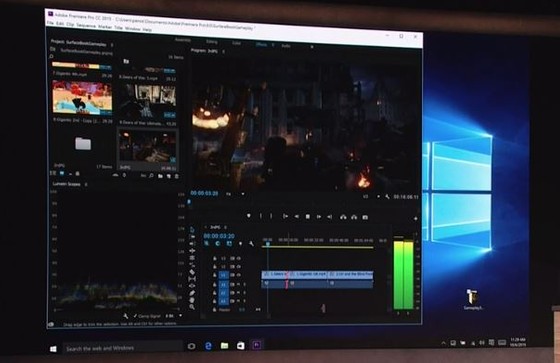Click the stop button in transport controls

click(308, 217)
